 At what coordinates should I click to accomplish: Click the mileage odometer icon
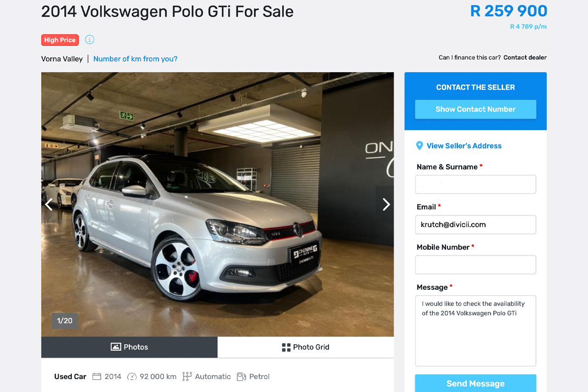tap(132, 377)
